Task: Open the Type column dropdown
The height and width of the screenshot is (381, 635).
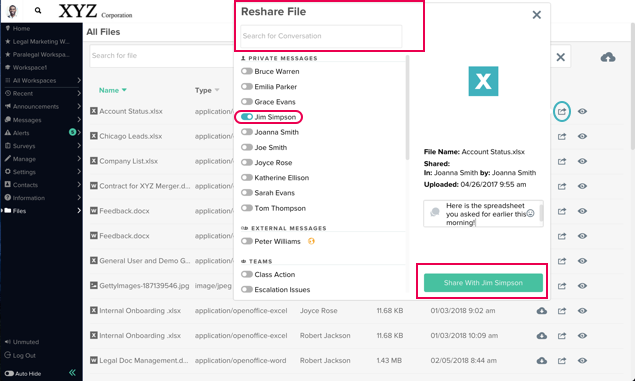Action: pyautogui.click(x=217, y=90)
